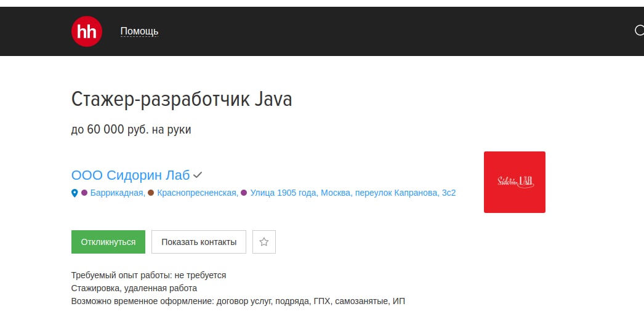Click the verified checkmark next to company name
The width and height of the screenshot is (644, 325).
[198, 175]
